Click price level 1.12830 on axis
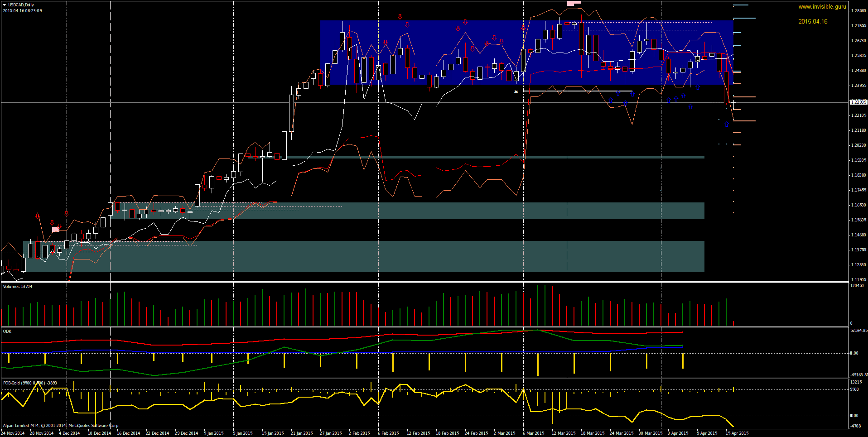868x437 pixels. click(858, 265)
